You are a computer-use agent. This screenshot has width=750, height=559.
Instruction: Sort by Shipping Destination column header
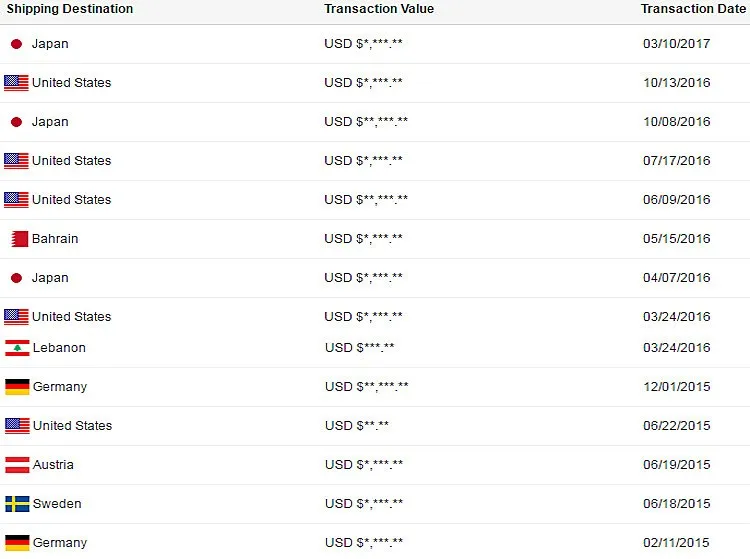point(70,9)
